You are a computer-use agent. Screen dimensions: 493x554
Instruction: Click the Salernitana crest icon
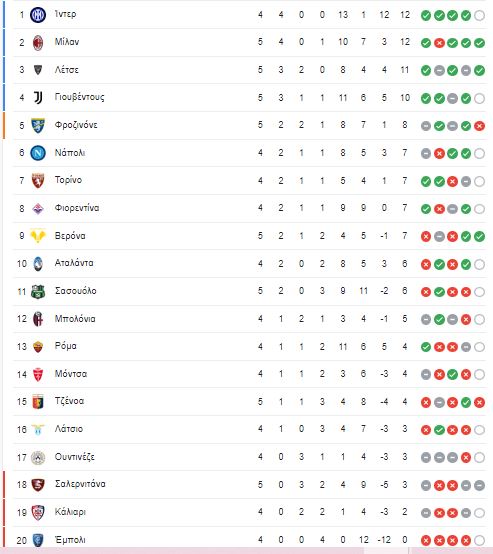click(38, 485)
